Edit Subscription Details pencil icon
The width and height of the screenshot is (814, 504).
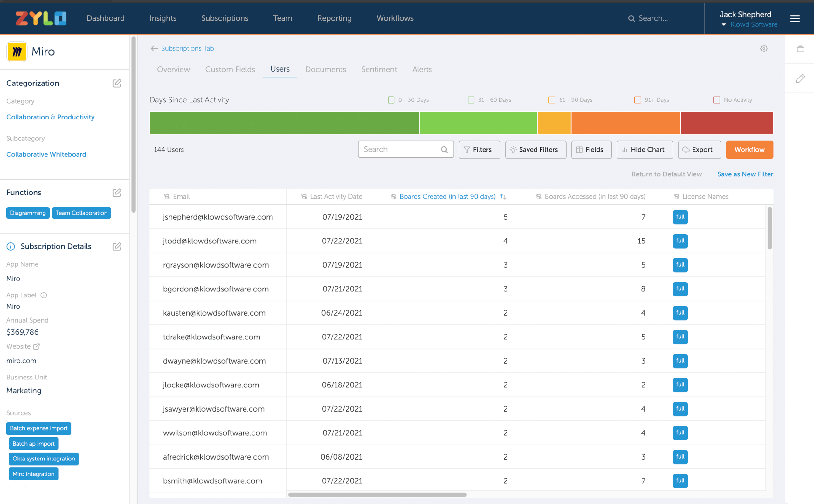117,246
